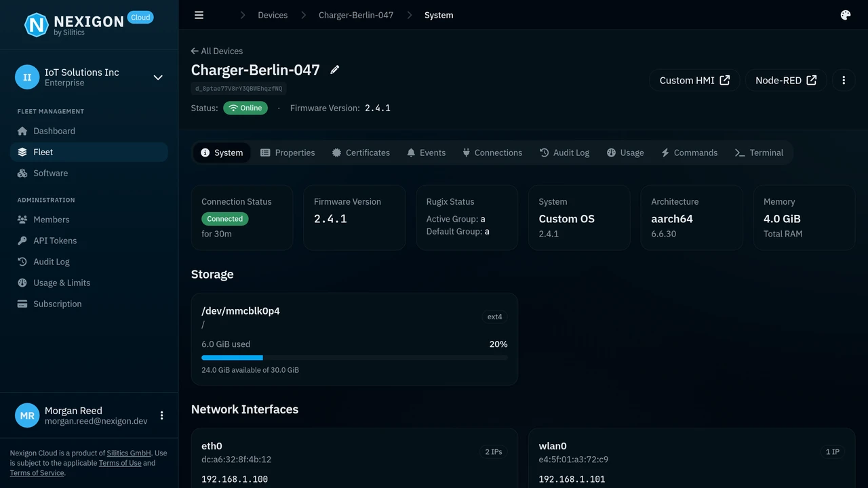Edit the device name with the pencil icon
Screen dimensions: 868x488
pyautogui.click(x=334, y=69)
